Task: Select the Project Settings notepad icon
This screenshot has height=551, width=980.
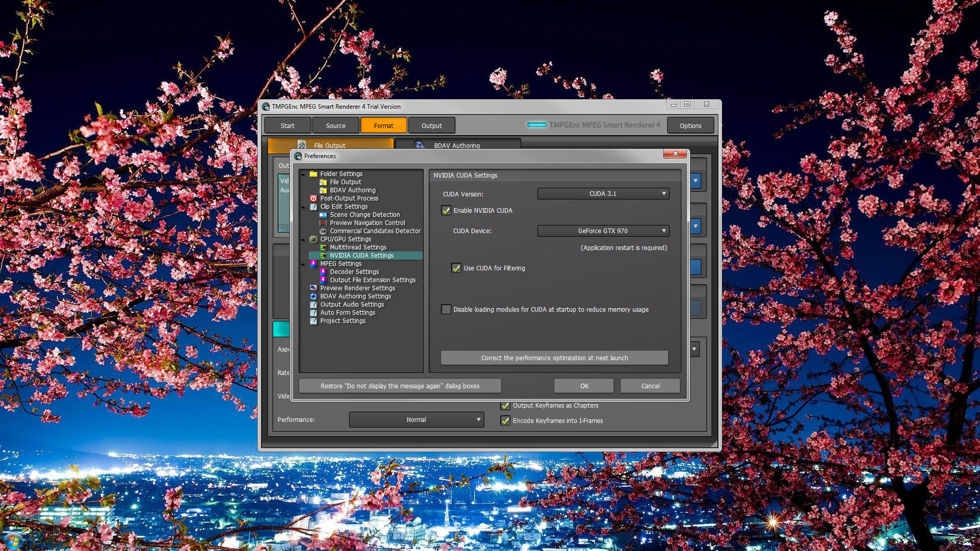Action: click(313, 321)
